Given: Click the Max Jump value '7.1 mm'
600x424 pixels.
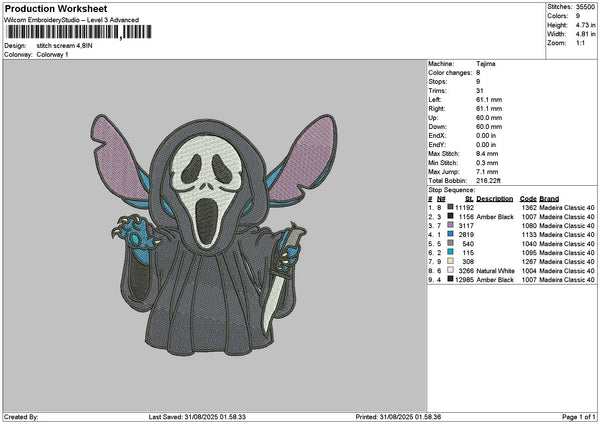Looking at the screenshot, I should [x=487, y=172].
